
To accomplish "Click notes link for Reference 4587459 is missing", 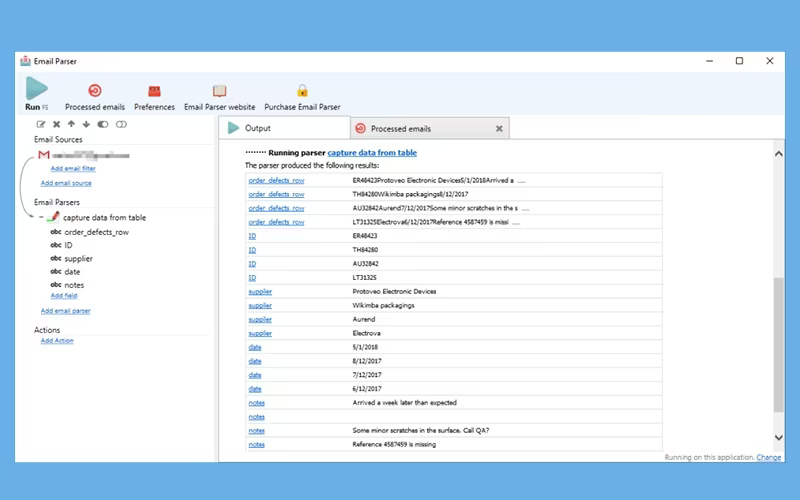I will 257,444.
